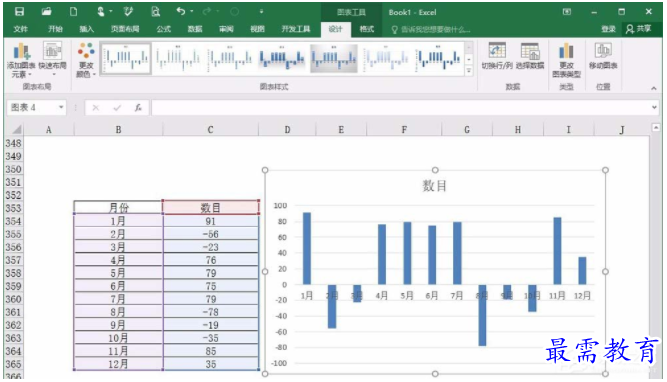Switch to the Review tab (审阅)

(226, 29)
